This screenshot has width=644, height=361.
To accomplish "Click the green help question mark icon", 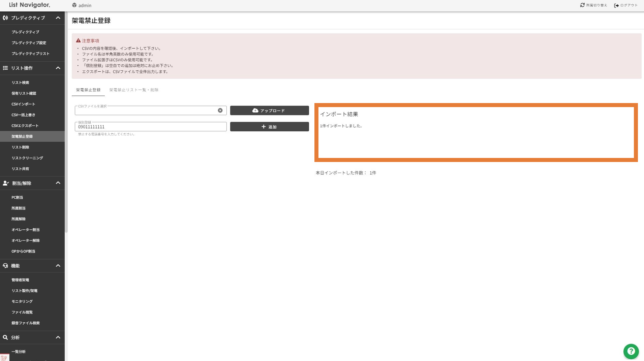I will click(x=631, y=351).
